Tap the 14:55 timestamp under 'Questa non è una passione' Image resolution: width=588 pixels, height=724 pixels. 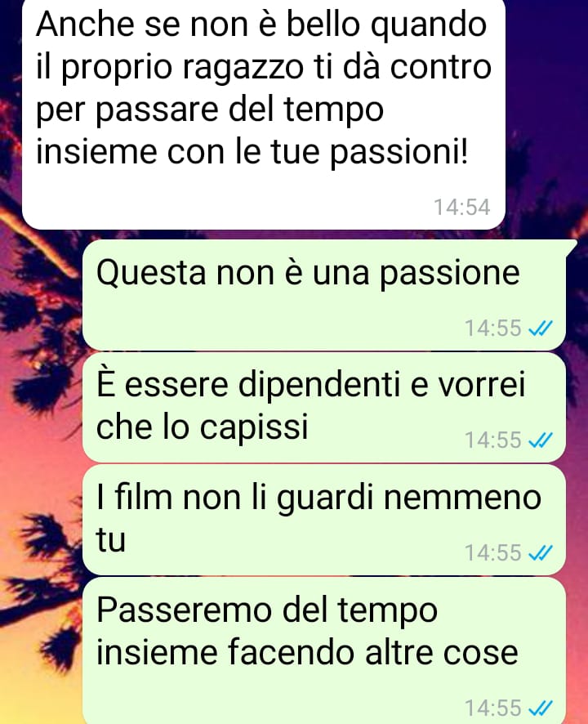point(493,328)
